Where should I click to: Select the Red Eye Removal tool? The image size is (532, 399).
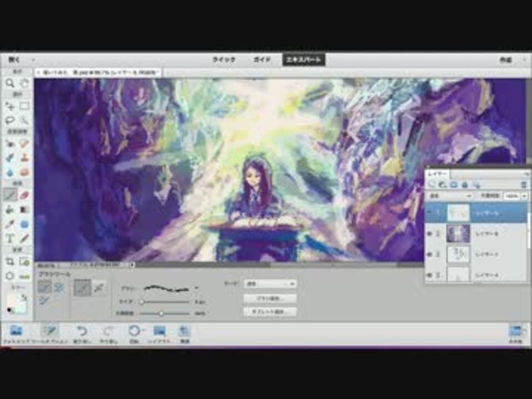[x=10, y=144]
